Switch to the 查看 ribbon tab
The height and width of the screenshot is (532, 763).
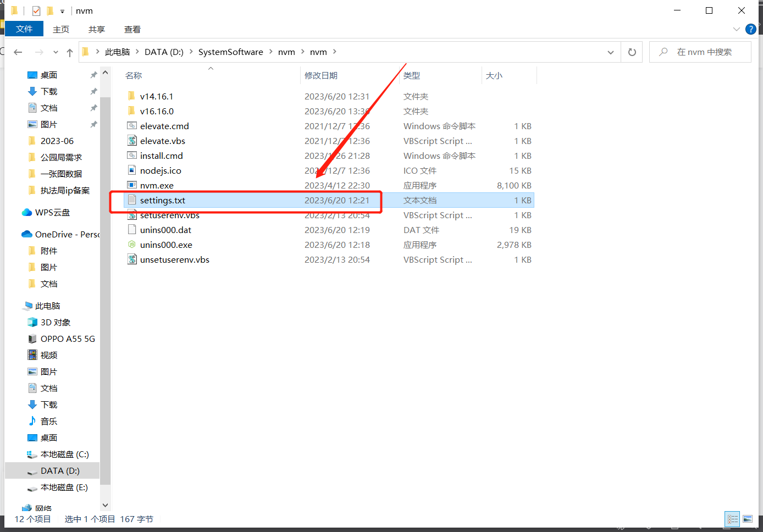click(x=132, y=29)
